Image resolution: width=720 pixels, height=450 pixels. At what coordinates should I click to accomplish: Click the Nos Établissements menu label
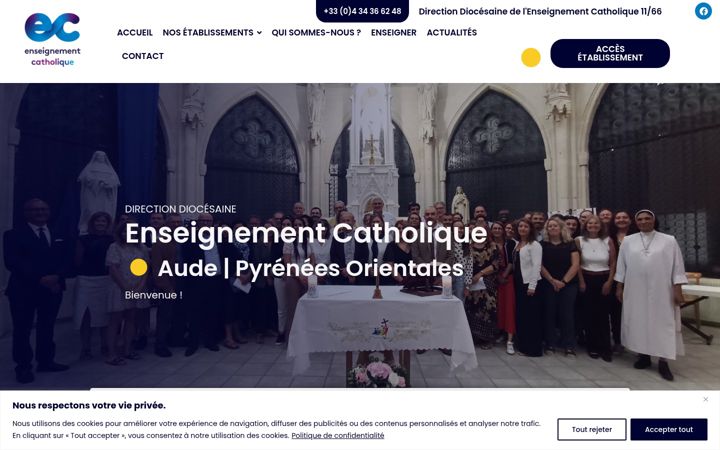tap(208, 33)
